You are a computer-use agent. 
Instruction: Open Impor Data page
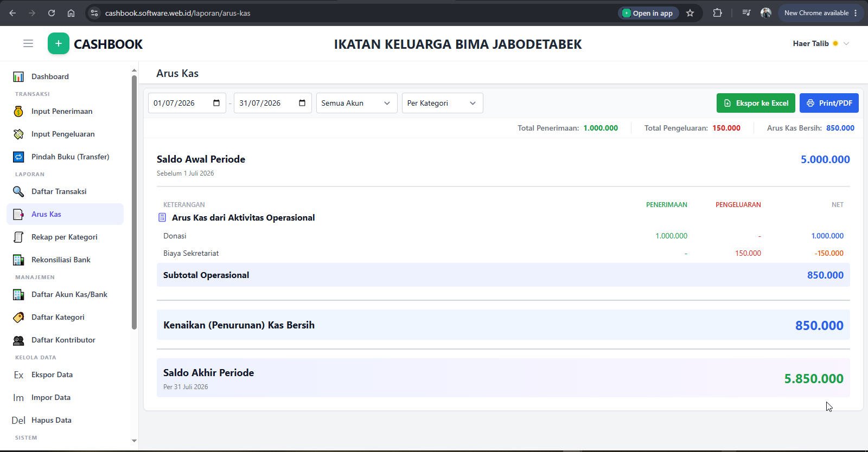(x=65, y=397)
